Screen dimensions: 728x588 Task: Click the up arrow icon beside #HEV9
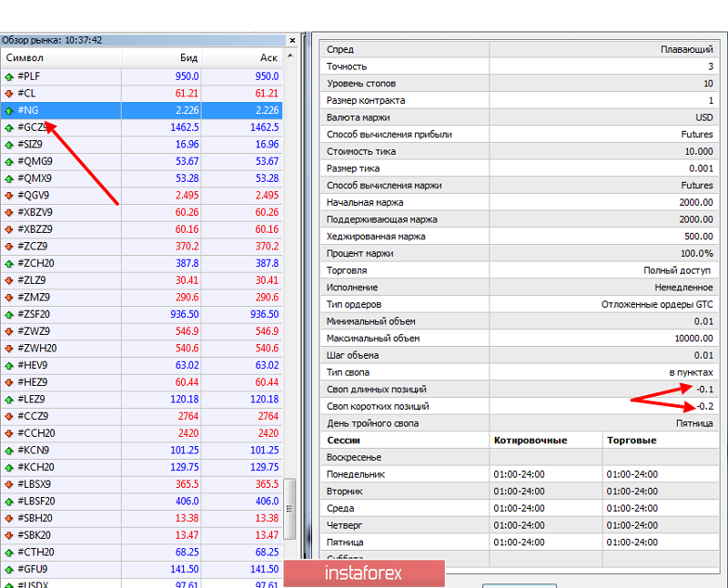(x=9, y=366)
